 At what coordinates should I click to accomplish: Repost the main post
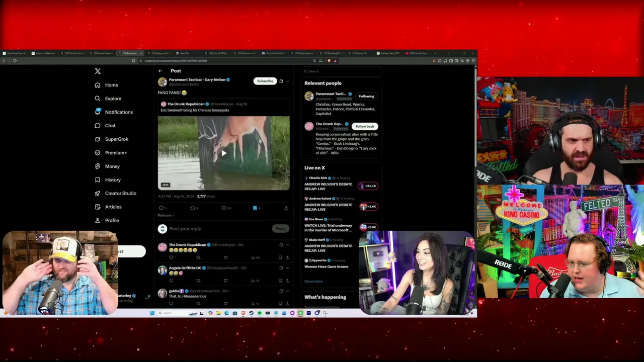(x=192, y=208)
